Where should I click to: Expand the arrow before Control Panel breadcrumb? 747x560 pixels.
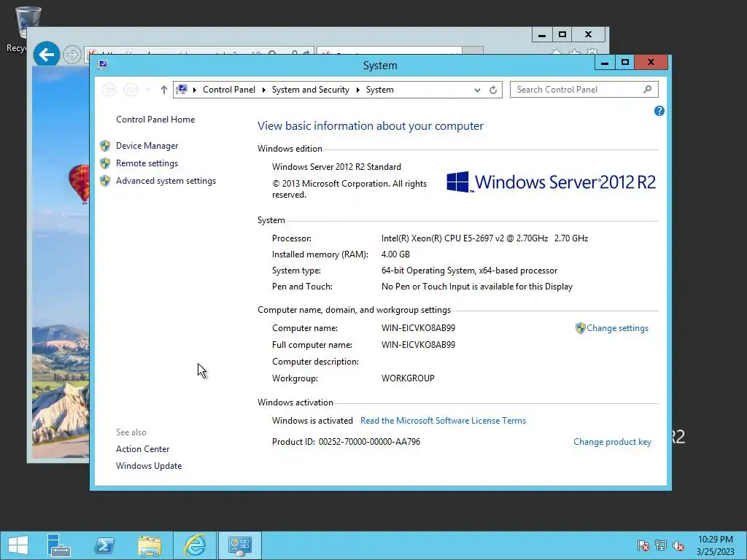[x=194, y=90]
